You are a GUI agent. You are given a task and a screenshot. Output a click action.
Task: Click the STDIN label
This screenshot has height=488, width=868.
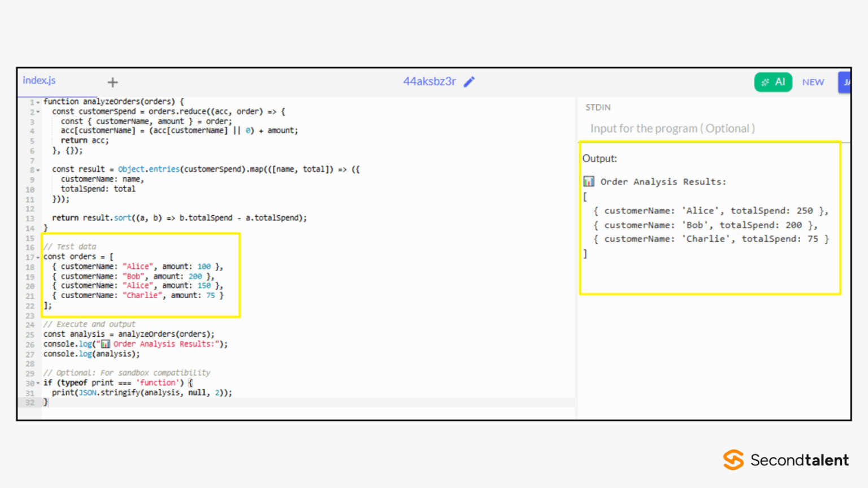click(x=598, y=107)
